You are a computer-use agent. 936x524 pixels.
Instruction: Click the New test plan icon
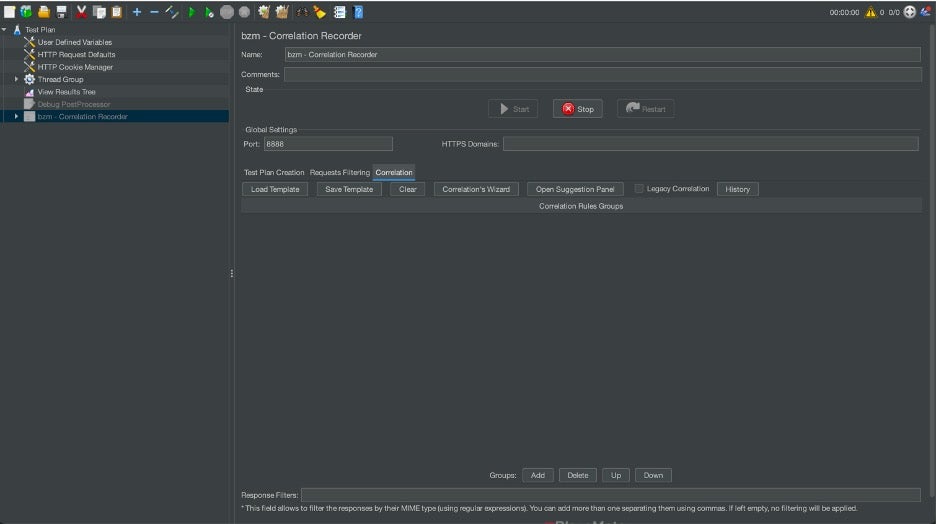tap(10, 12)
